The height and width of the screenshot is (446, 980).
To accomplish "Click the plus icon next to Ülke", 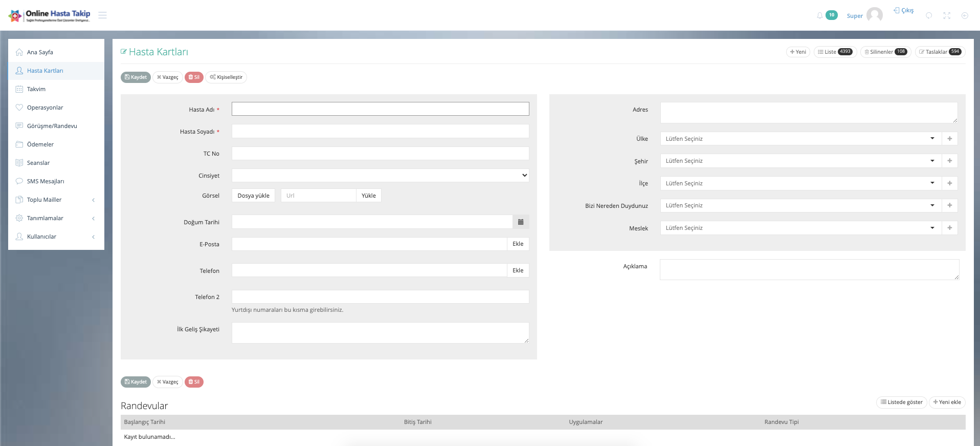I will click(x=949, y=139).
